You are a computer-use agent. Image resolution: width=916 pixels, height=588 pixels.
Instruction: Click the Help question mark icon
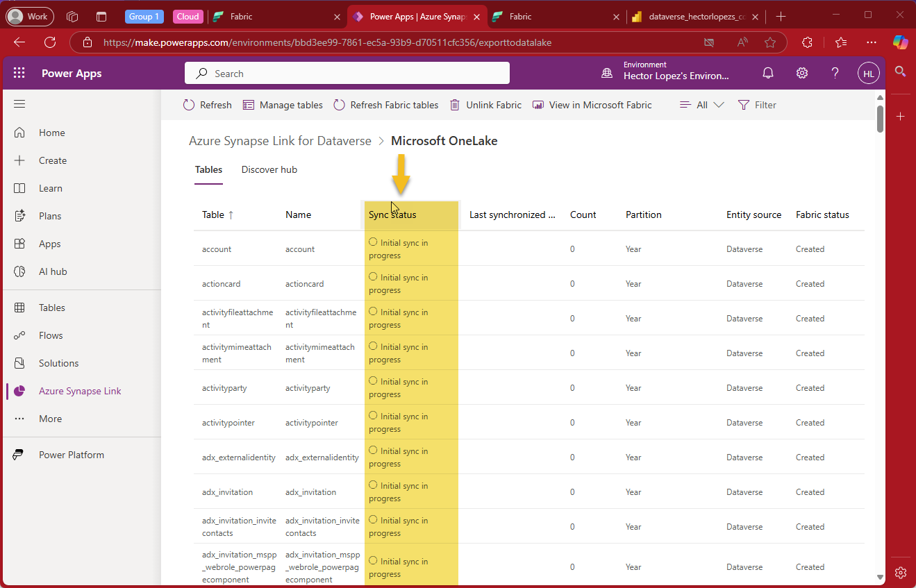coord(835,73)
